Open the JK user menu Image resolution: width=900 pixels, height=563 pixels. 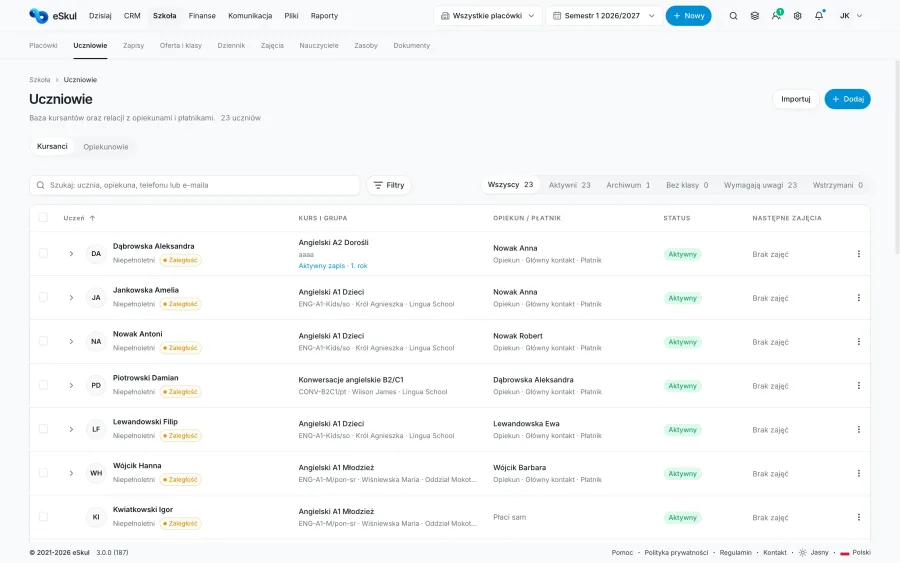click(x=851, y=16)
